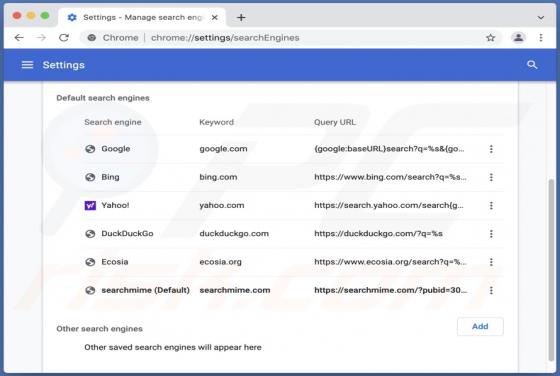Screen dimensions: 560x376
Task: Open more actions for Yahoo!
Action: [491, 205]
